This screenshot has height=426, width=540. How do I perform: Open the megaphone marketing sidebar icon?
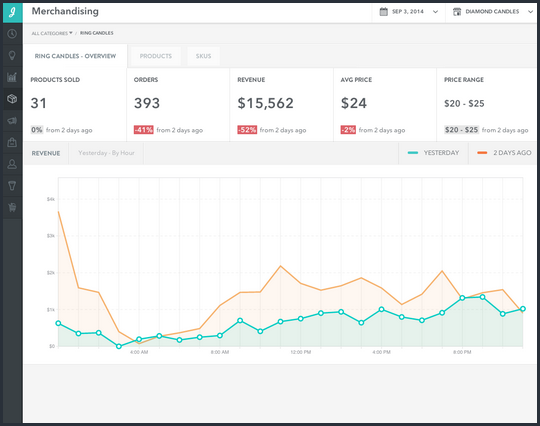12,121
